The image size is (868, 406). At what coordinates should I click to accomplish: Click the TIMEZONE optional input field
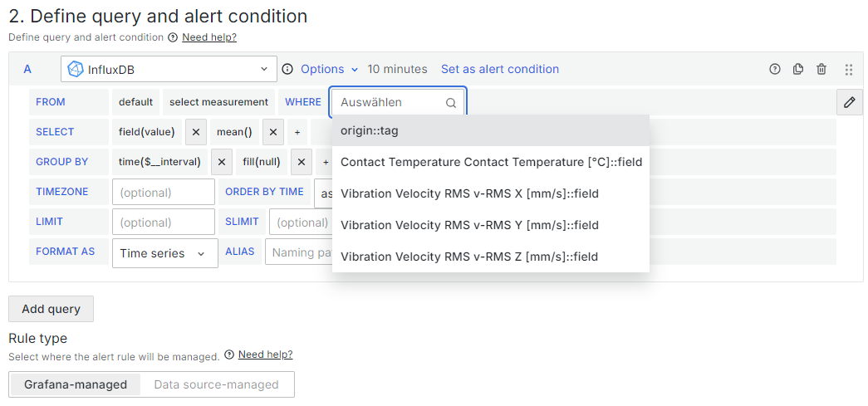pos(164,192)
